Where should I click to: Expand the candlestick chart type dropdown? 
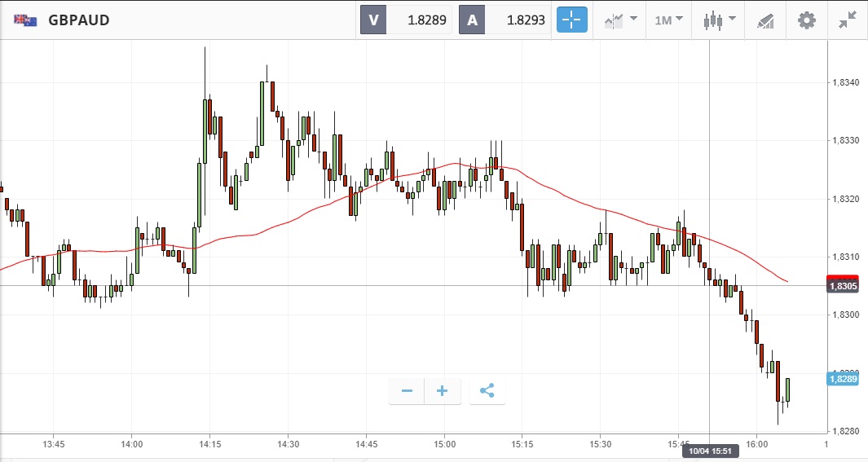click(x=720, y=20)
